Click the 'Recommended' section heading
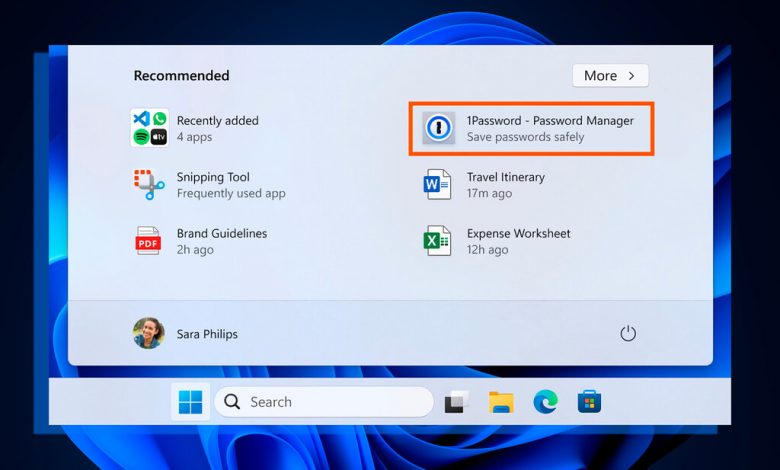This screenshot has height=470, width=780. pos(182,76)
